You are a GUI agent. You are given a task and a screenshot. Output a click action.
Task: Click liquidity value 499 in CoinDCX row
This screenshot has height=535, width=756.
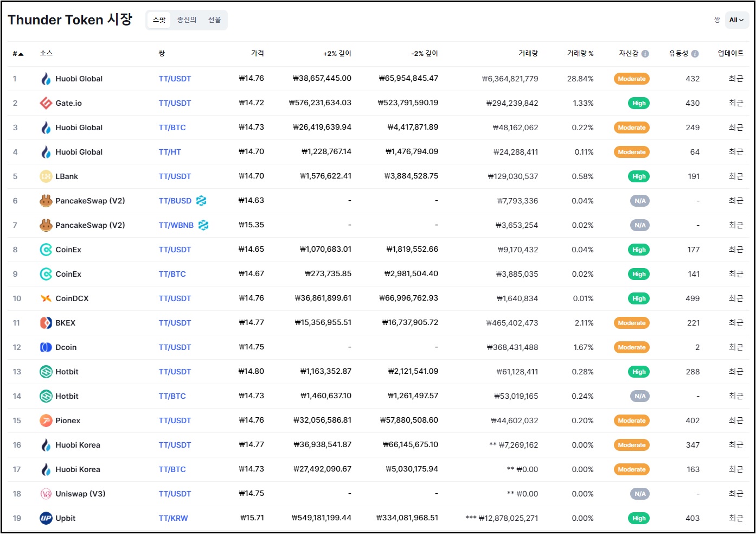point(693,298)
